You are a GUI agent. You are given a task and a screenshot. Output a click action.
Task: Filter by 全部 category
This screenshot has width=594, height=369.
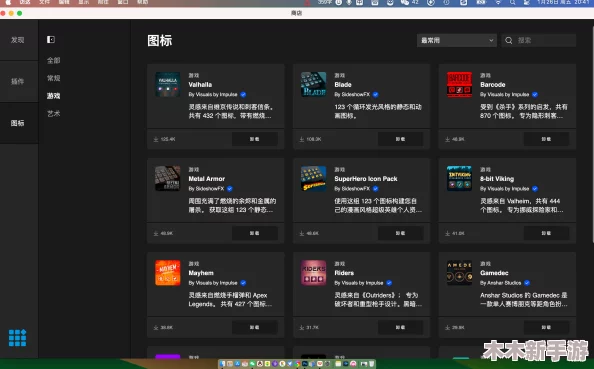[53, 60]
